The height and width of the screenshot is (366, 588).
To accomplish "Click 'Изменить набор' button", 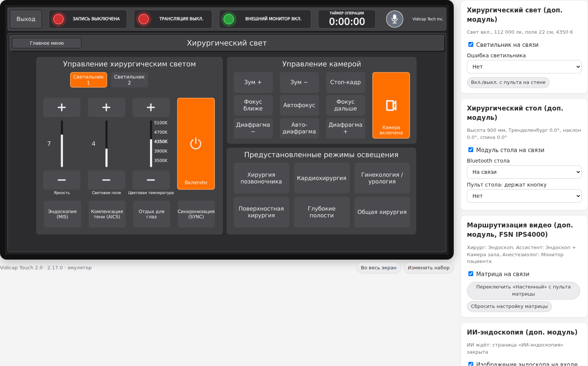I will coord(429,268).
